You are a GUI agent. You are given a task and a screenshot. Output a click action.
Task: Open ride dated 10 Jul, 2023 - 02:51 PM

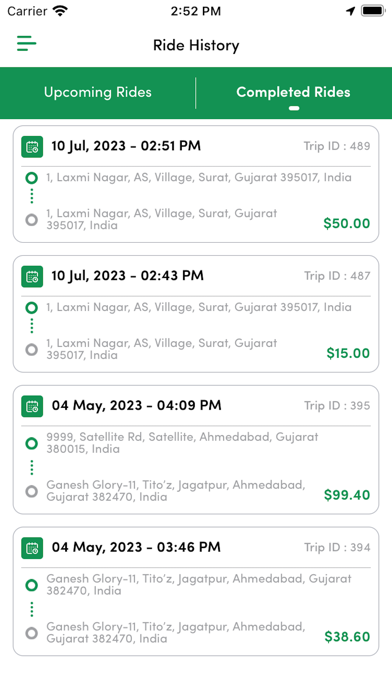(x=196, y=184)
